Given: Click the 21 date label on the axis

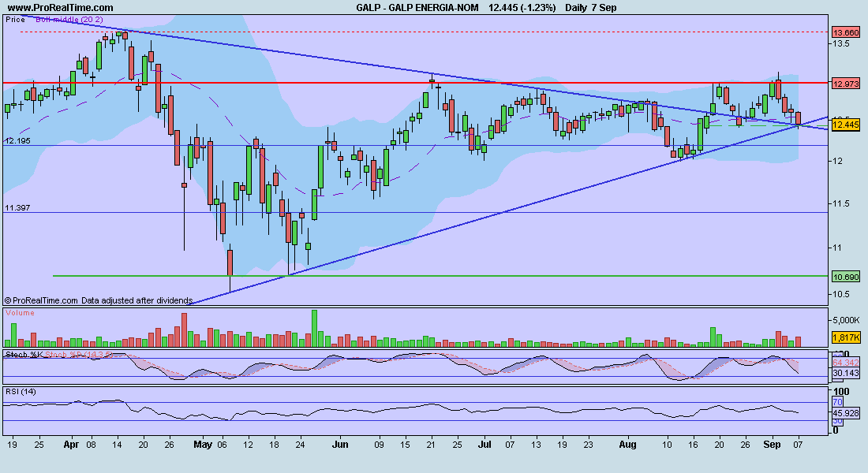Looking at the screenshot, I should click(x=432, y=445).
